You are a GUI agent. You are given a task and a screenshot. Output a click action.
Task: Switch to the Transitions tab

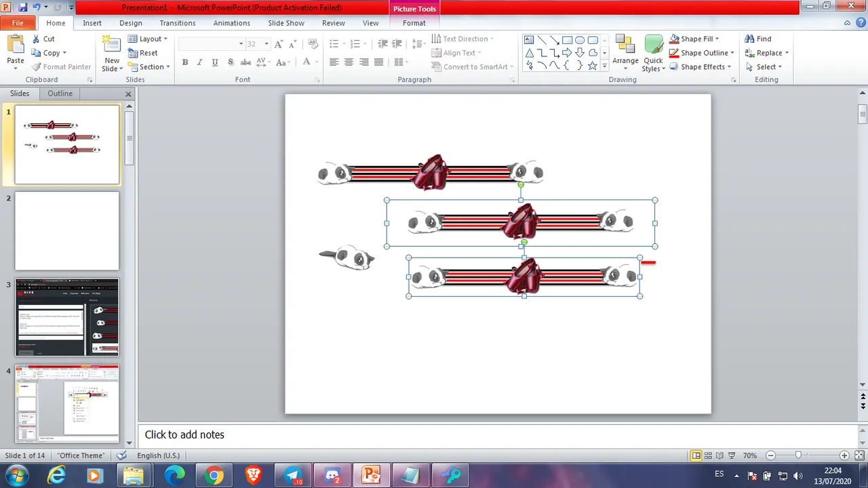click(x=178, y=23)
